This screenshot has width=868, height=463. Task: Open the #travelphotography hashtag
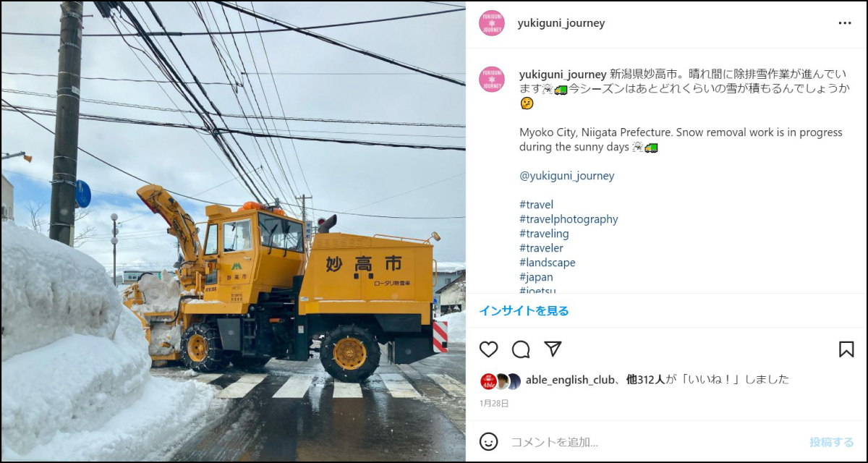(x=569, y=219)
